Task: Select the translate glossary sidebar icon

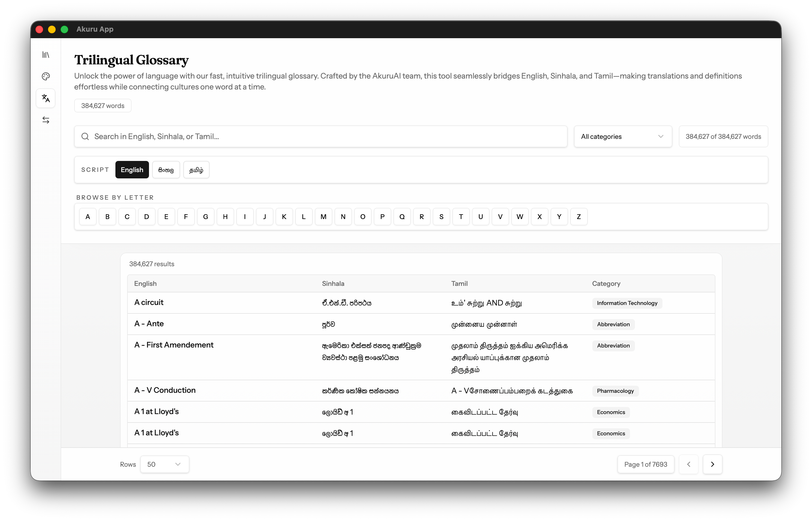Action: coord(46,98)
